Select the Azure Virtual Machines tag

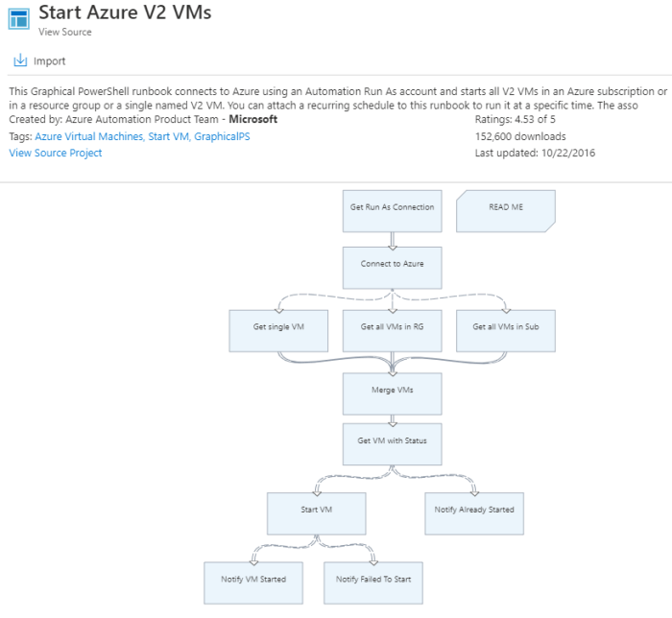pyautogui.click(x=89, y=136)
